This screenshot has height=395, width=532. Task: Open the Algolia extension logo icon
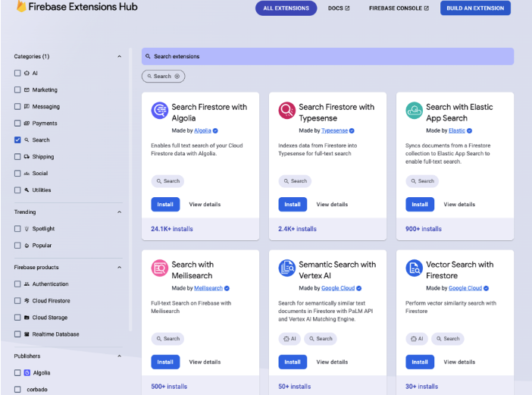159,111
